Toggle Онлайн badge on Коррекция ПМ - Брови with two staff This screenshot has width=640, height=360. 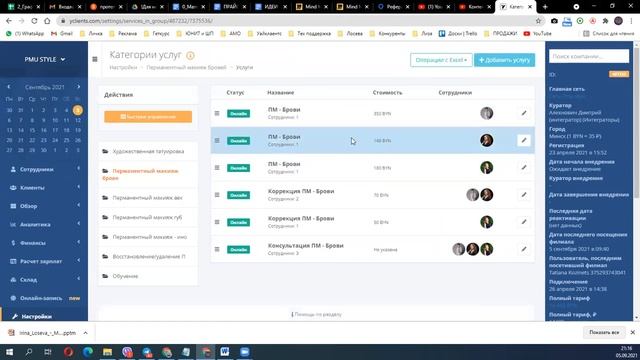(x=238, y=195)
